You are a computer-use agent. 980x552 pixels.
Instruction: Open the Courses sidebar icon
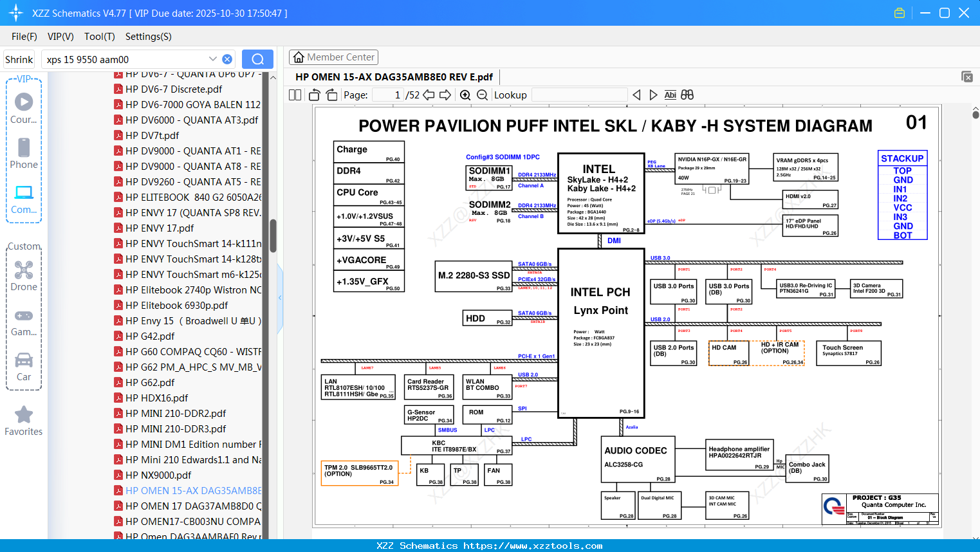[24, 108]
